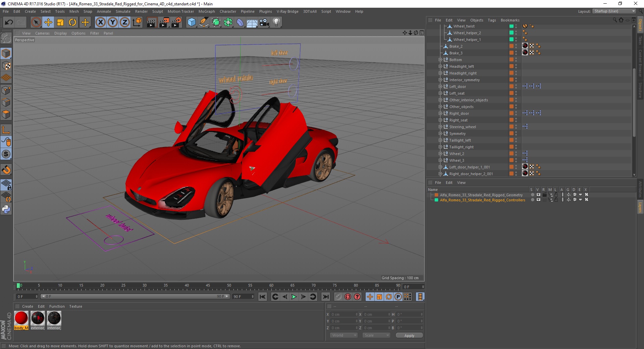Select the interior material swatch
The height and width of the screenshot is (349, 644).
(54, 320)
